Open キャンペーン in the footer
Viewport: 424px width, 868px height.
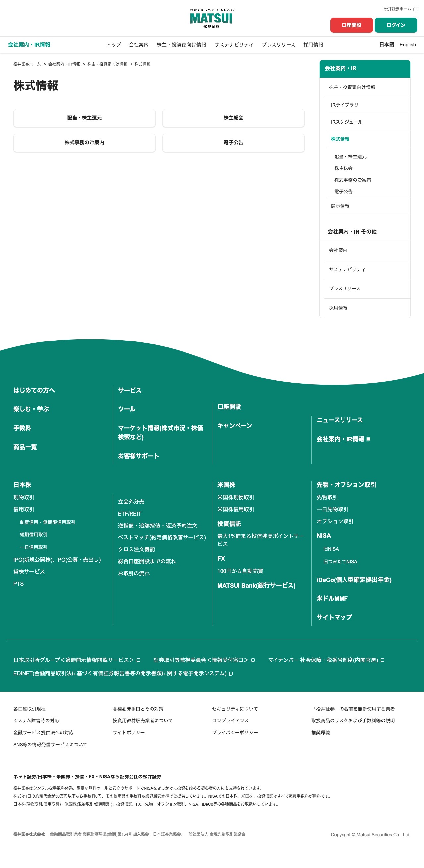coord(235,426)
